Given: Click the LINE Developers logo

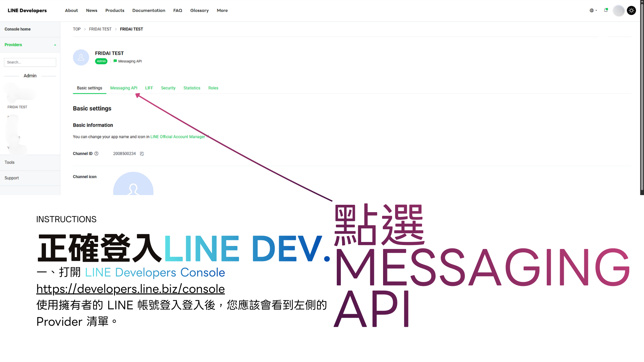Looking at the screenshot, I should pos(27,10).
